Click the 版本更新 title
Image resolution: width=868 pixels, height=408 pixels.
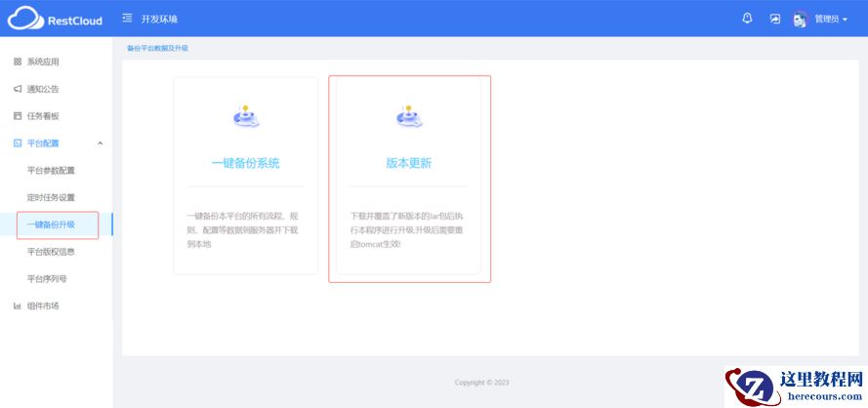[x=409, y=163]
